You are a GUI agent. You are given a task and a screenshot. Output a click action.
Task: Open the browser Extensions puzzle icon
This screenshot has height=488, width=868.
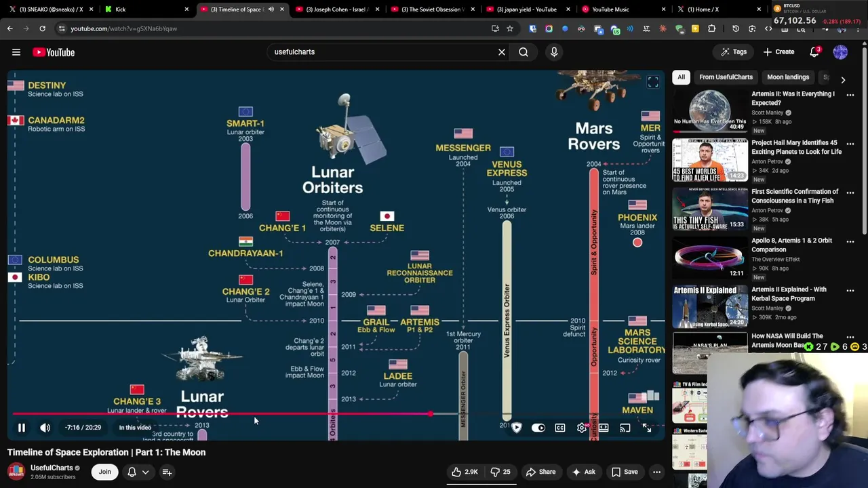tap(711, 28)
